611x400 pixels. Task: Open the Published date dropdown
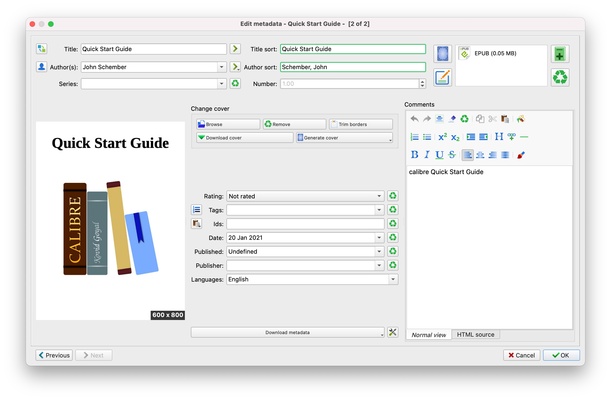click(x=379, y=251)
